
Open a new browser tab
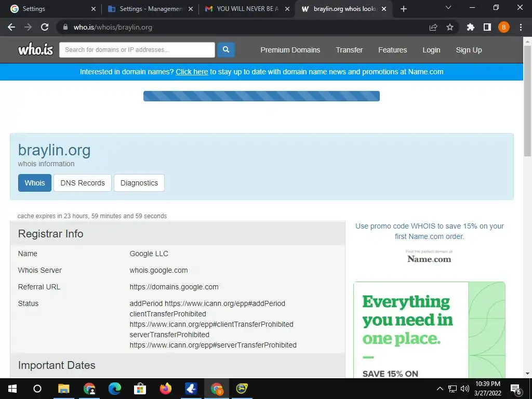[403, 9]
